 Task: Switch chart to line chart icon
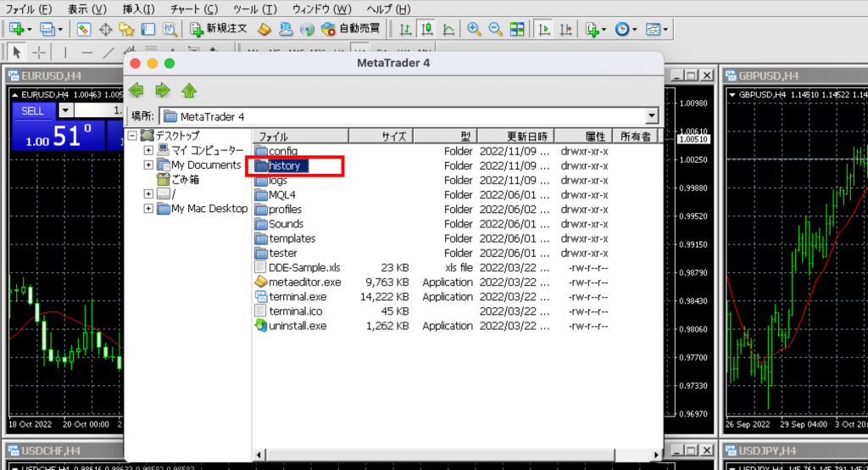[448, 29]
